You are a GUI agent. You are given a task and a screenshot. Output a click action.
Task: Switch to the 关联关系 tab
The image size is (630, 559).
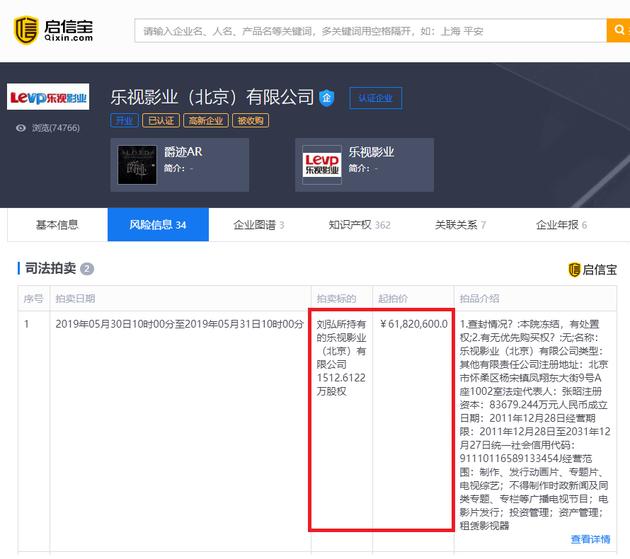coord(460,225)
